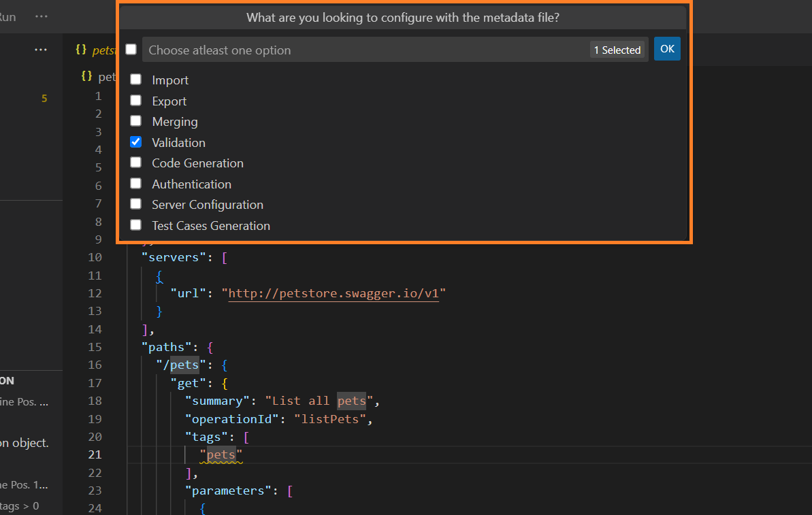The width and height of the screenshot is (812, 515).
Task: Click "listPets" value string
Action: point(330,418)
